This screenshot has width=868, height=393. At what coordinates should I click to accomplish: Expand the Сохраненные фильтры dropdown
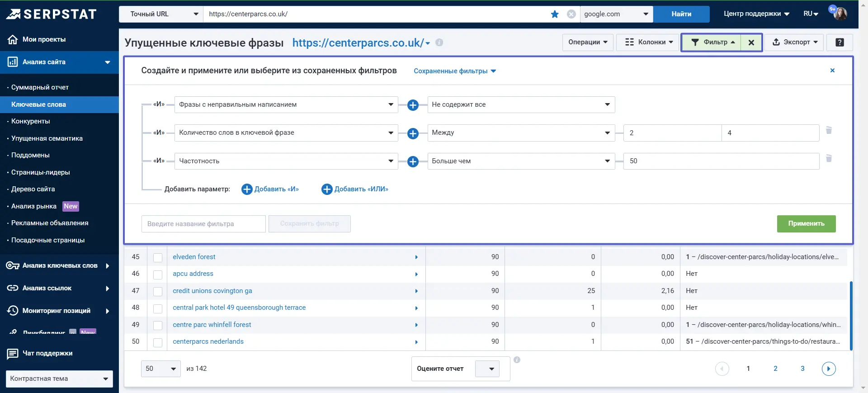[455, 71]
